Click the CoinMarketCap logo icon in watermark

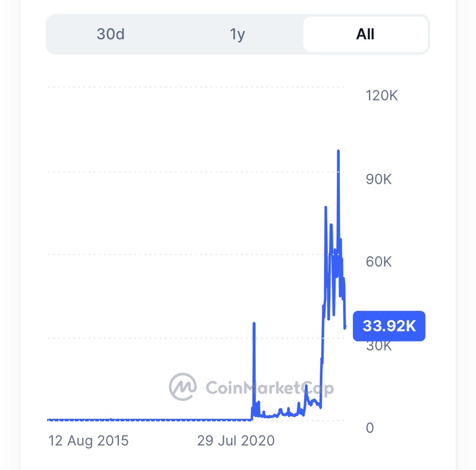pos(183,387)
